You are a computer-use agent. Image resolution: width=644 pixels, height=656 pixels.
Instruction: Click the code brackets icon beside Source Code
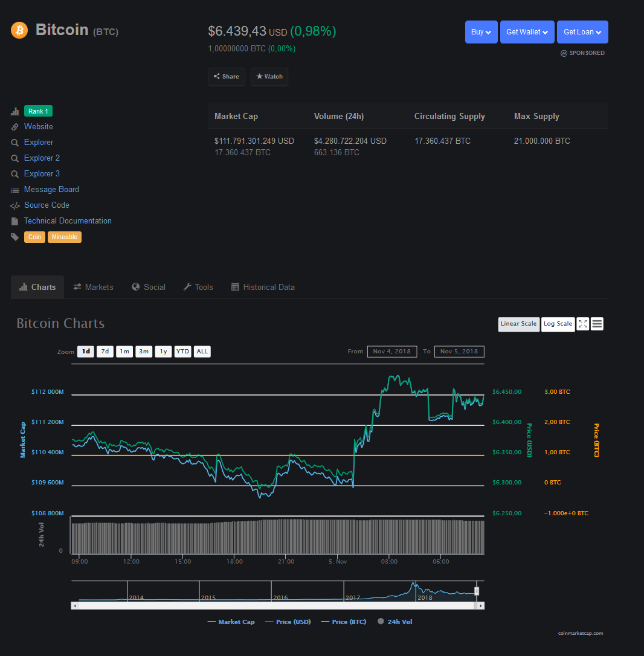(x=14, y=205)
